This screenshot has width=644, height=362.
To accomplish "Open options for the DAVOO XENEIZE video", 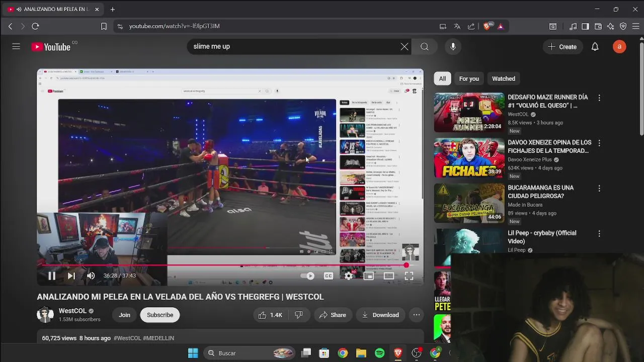I will [x=599, y=143].
